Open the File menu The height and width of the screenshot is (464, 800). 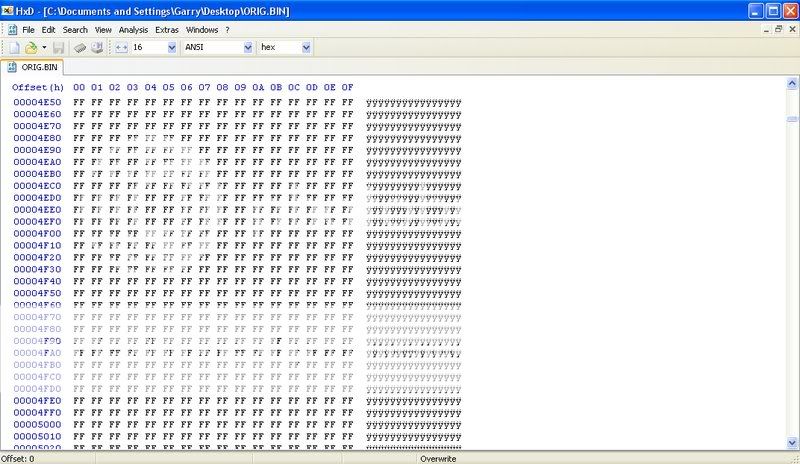click(29, 30)
